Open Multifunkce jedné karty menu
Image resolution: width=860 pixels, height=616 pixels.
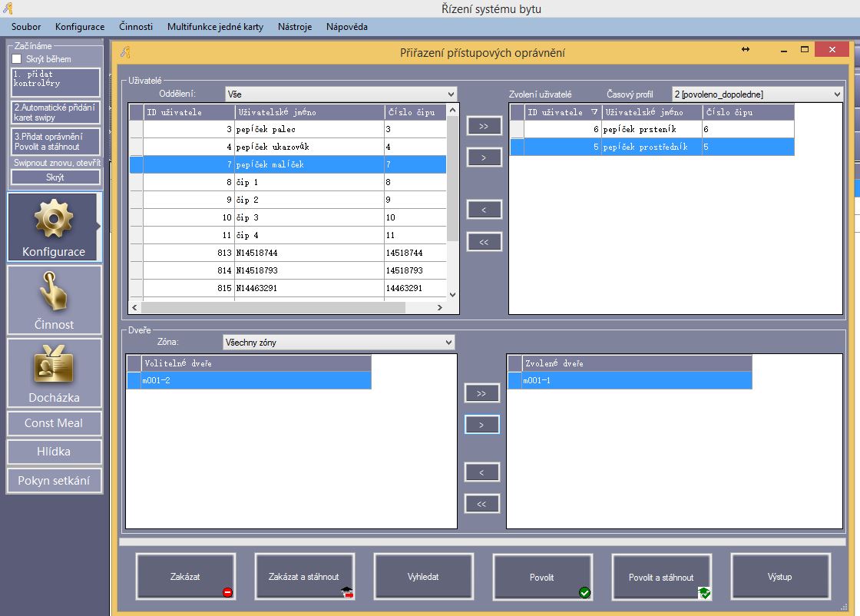pos(215,26)
